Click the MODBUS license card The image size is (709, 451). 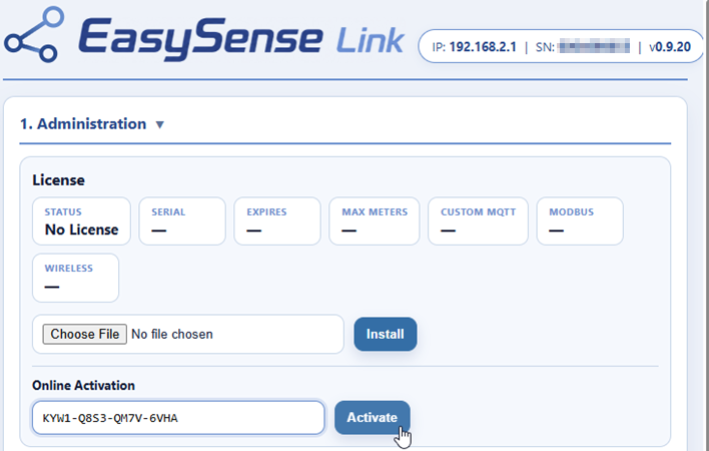(580, 221)
